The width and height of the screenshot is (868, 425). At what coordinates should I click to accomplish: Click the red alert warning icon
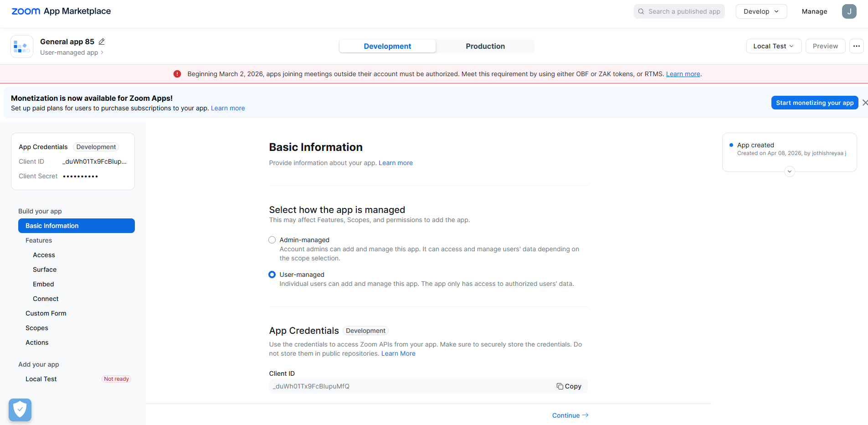[x=177, y=74]
